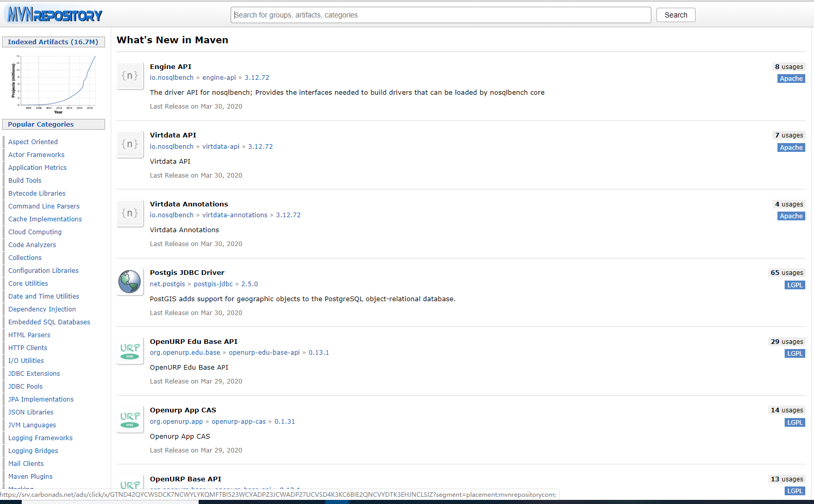Open the Postgis JDBC Driver title link
Screen dimensions: 814x504
[187, 273]
